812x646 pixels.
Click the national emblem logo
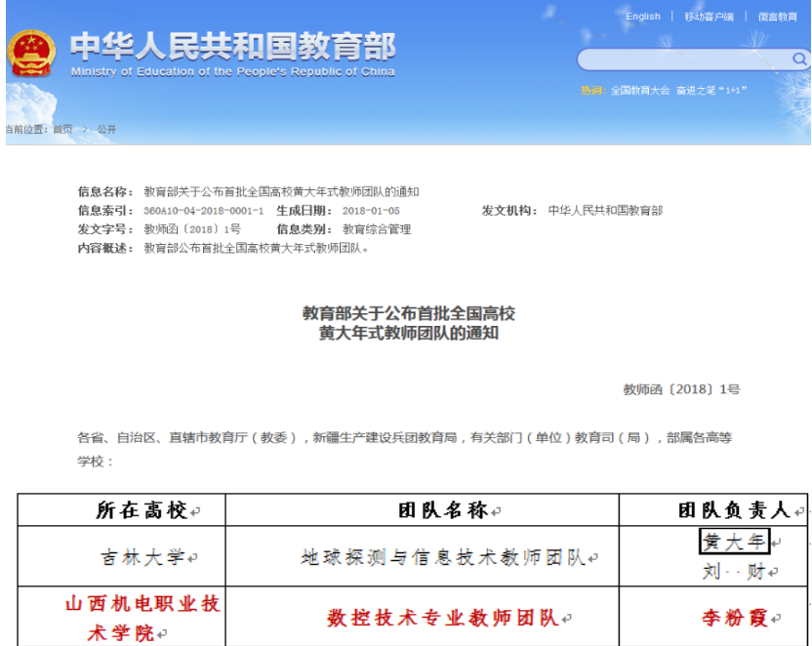pos(32,55)
